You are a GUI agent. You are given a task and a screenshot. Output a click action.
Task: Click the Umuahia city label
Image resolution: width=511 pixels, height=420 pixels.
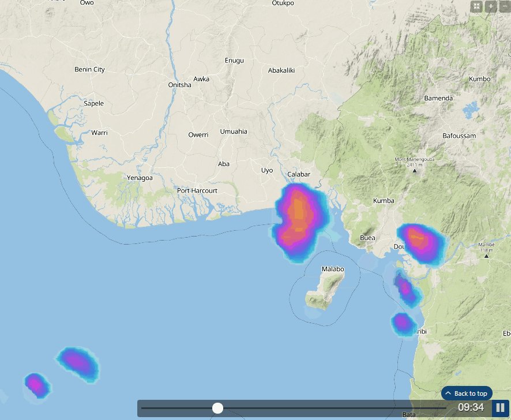tap(234, 132)
